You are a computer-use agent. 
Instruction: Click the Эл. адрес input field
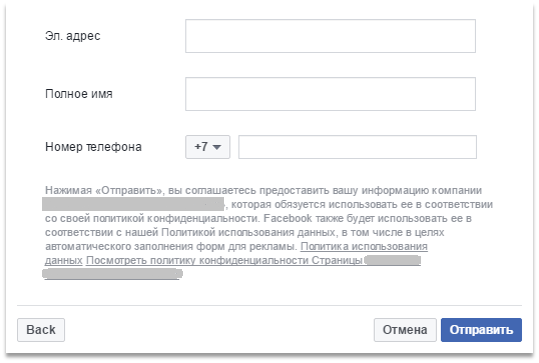(x=330, y=36)
